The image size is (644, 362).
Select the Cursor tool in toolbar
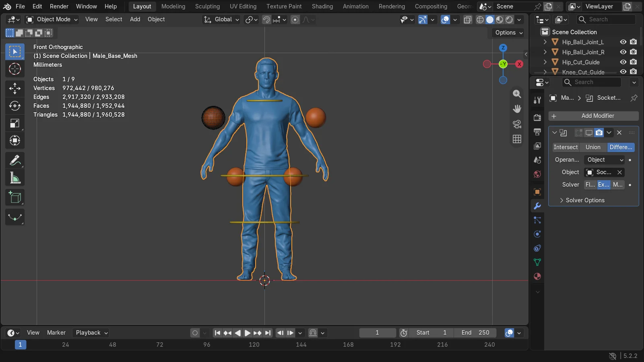click(15, 69)
